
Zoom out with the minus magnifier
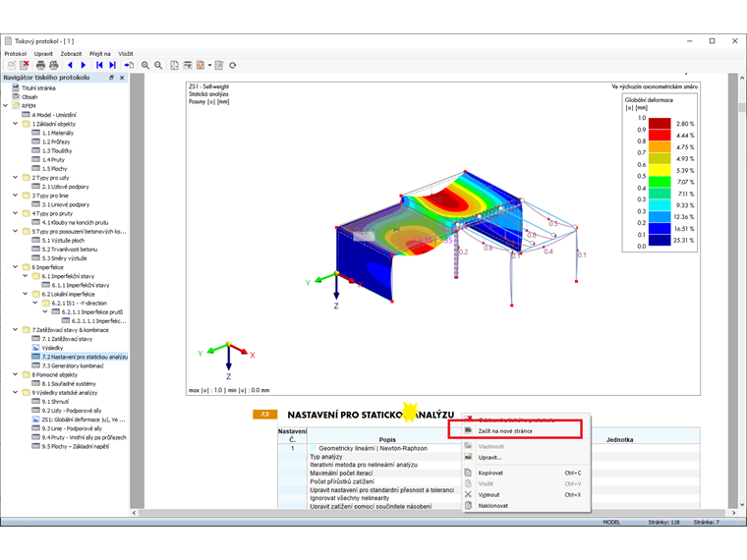click(158, 65)
